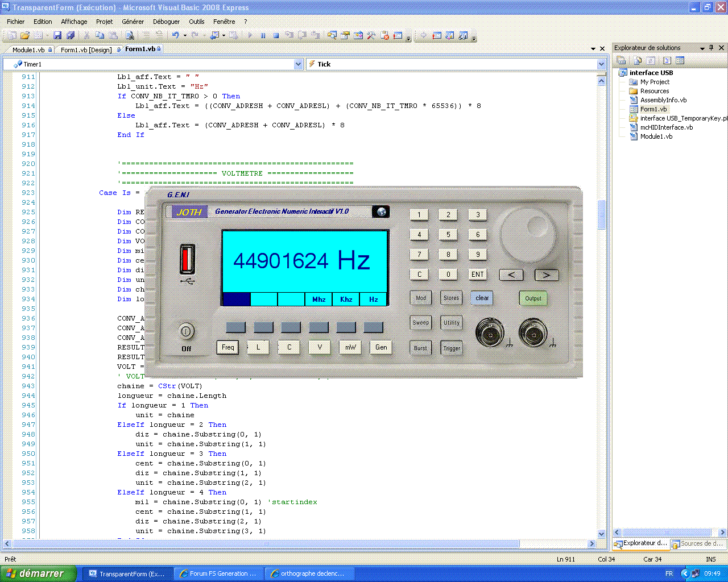Pin the Explorateur de solutions panel
728x582 pixels.
click(712, 48)
